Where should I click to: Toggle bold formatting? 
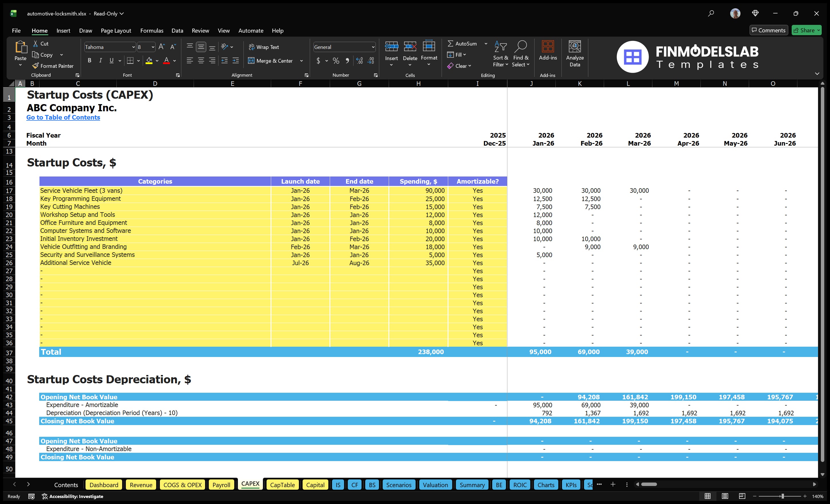[89, 61]
